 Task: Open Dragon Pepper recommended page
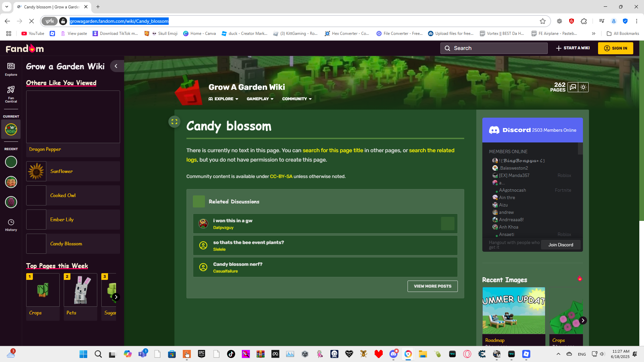73,123
